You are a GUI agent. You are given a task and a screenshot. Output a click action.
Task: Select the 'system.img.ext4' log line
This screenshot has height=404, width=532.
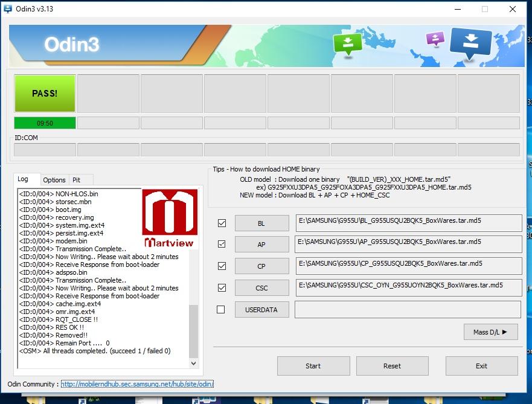(62, 225)
